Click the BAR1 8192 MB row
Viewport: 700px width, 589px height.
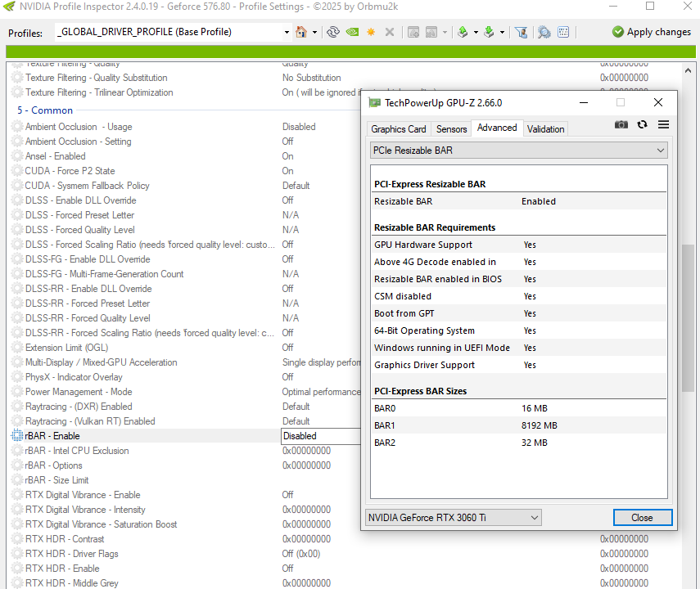[x=519, y=425]
